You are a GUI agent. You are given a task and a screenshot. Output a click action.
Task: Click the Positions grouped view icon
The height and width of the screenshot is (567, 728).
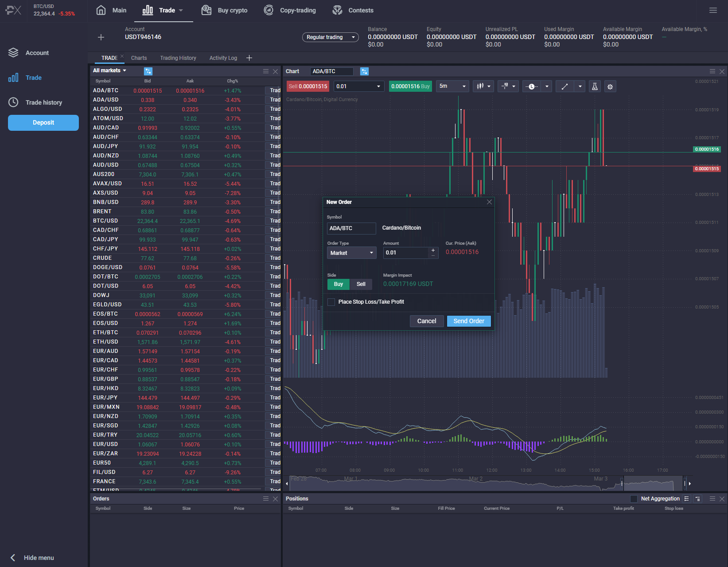click(x=698, y=499)
